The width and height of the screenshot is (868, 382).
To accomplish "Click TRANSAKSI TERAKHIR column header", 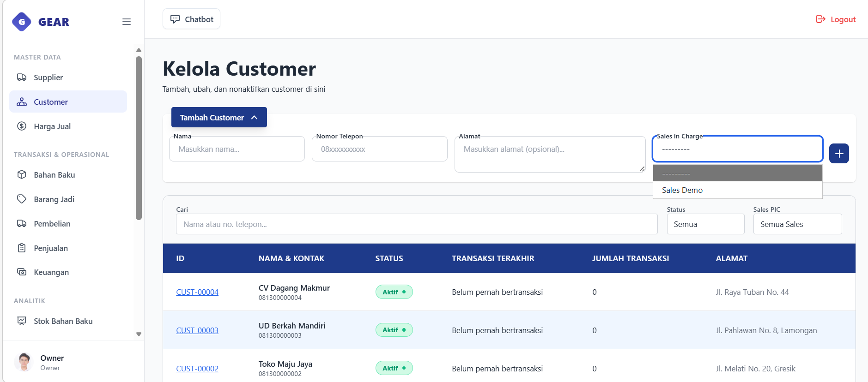I will (493, 258).
